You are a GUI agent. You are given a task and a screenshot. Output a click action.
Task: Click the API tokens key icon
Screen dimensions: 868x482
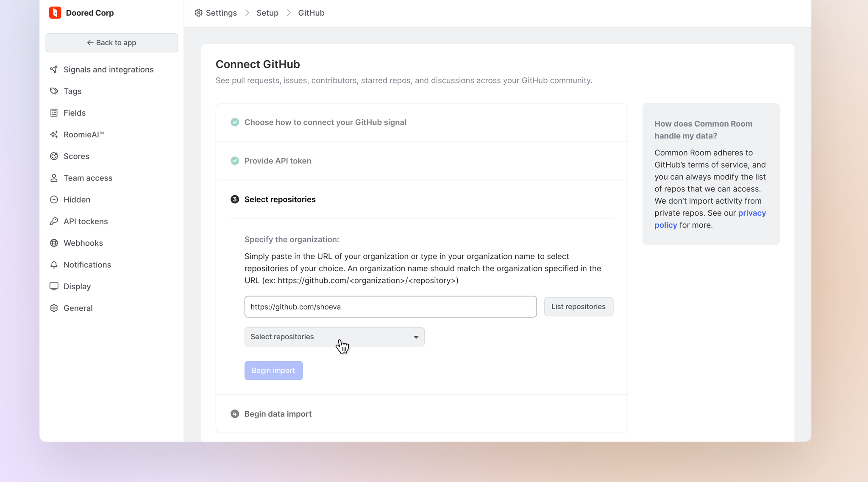(x=54, y=222)
